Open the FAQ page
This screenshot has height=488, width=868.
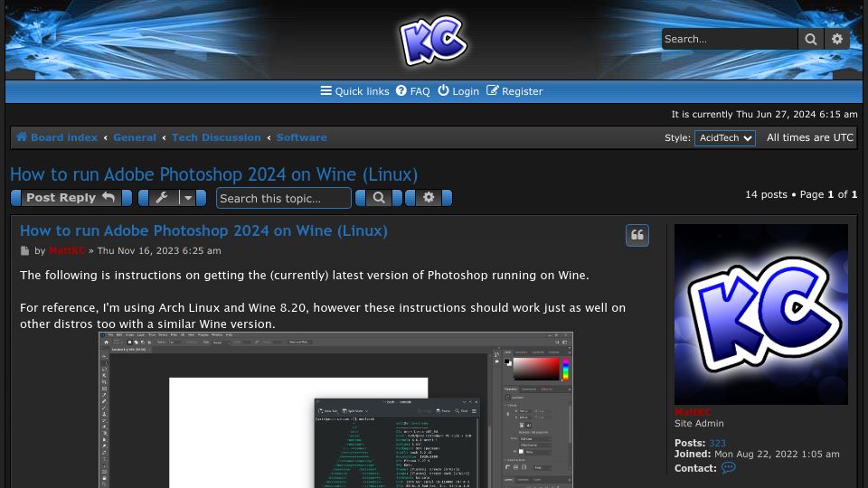413,91
